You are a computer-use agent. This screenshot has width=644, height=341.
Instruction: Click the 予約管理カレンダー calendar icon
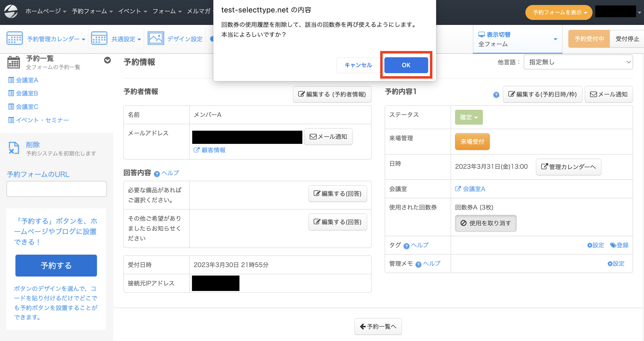click(15, 39)
